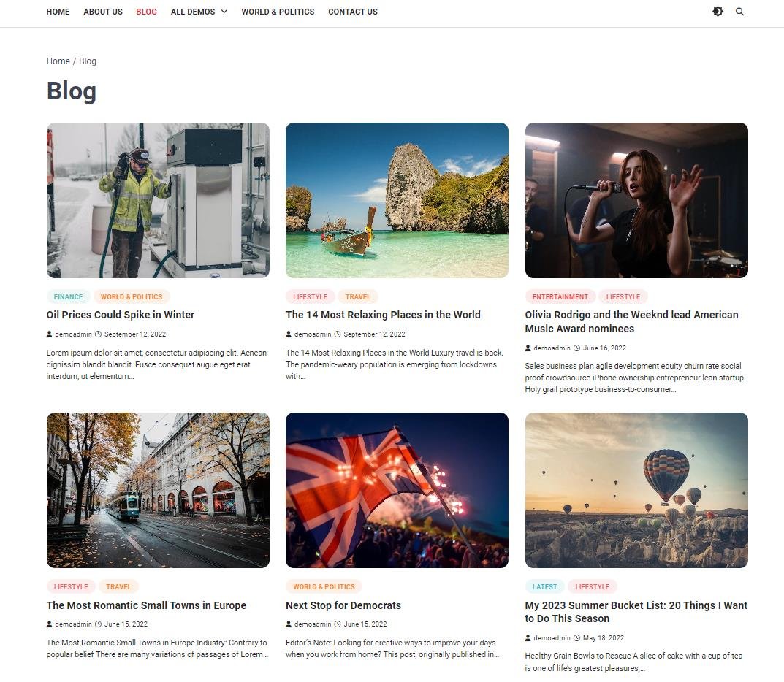The image size is (784, 682).
Task: Click the 'Healthy Grain Bowls to Rescue' excerpt
Action: (x=633, y=662)
